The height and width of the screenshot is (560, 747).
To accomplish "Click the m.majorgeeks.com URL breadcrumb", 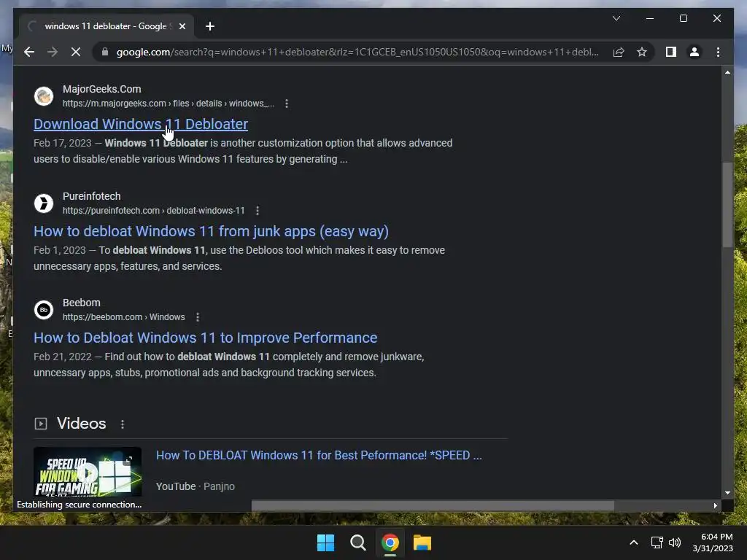I will pyautogui.click(x=169, y=104).
